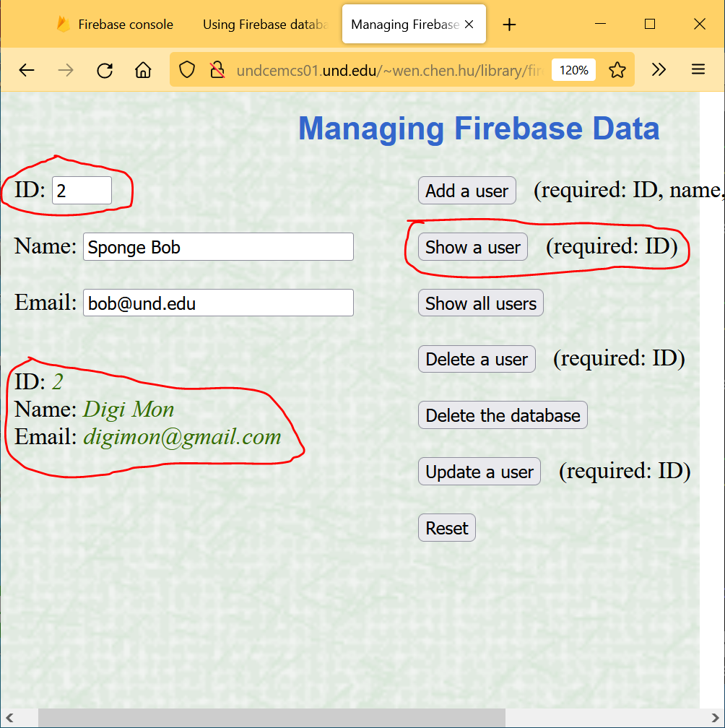
Task: Bookmark this page with the star
Action: [x=617, y=70]
